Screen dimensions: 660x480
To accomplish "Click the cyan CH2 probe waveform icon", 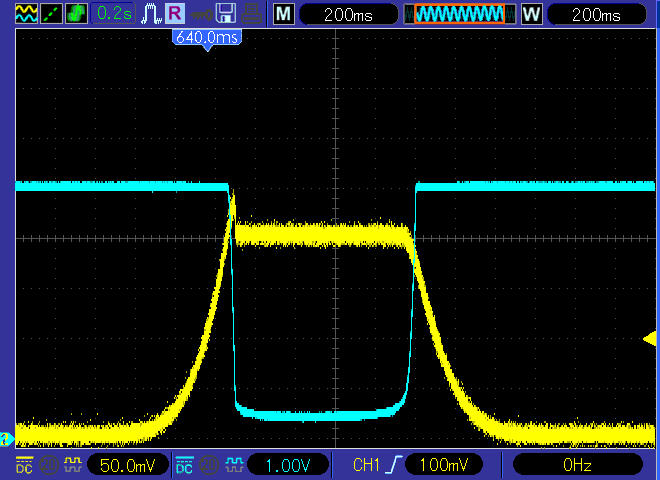I will tap(234, 465).
